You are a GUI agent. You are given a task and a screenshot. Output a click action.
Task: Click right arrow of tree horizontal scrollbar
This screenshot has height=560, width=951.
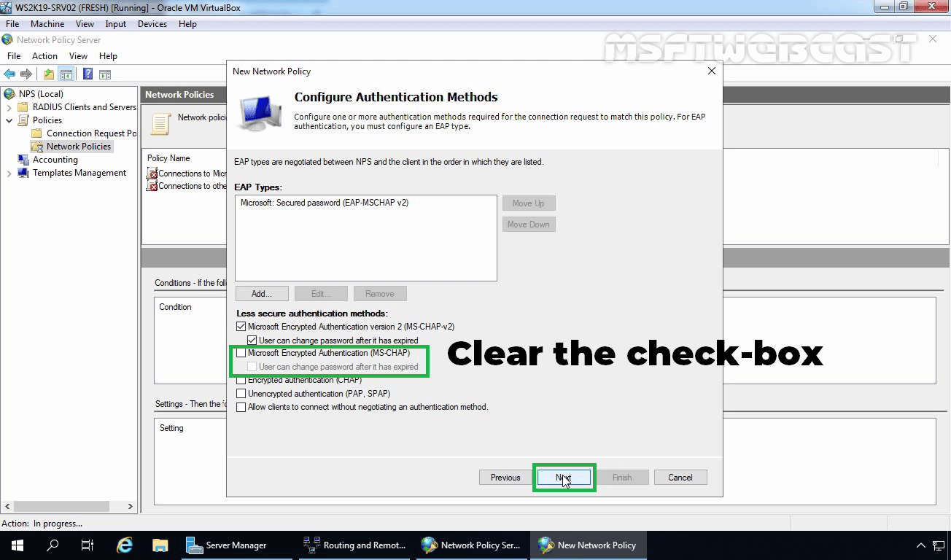coord(131,506)
